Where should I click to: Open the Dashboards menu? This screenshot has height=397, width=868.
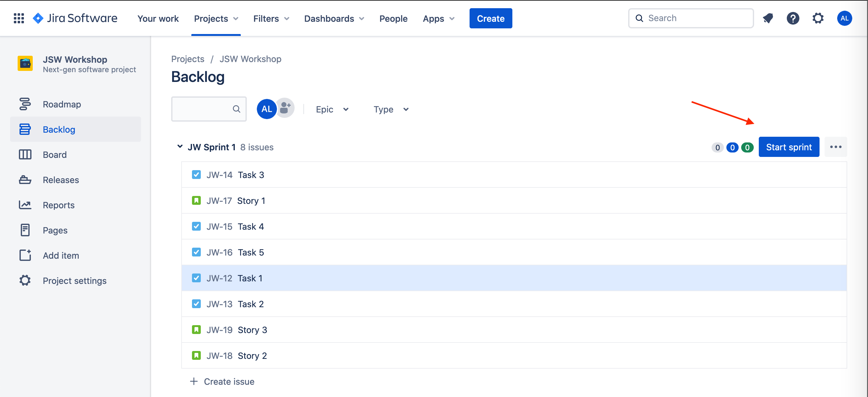(334, 19)
